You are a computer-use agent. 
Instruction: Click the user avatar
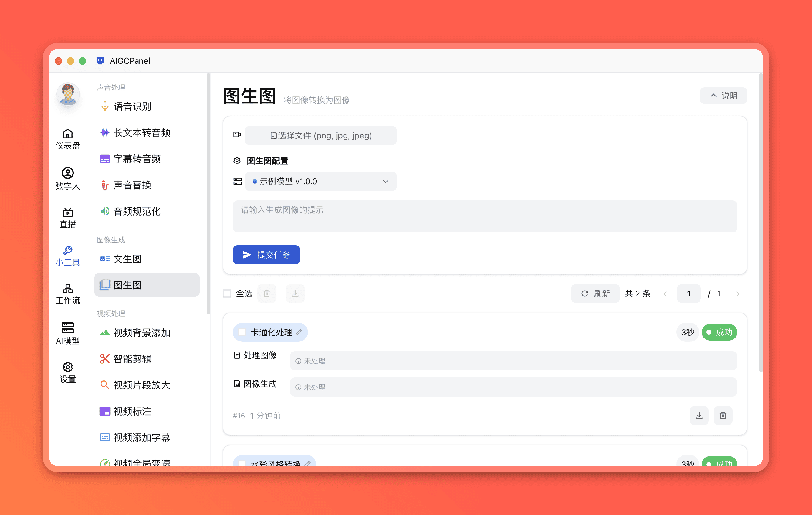pyautogui.click(x=68, y=94)
